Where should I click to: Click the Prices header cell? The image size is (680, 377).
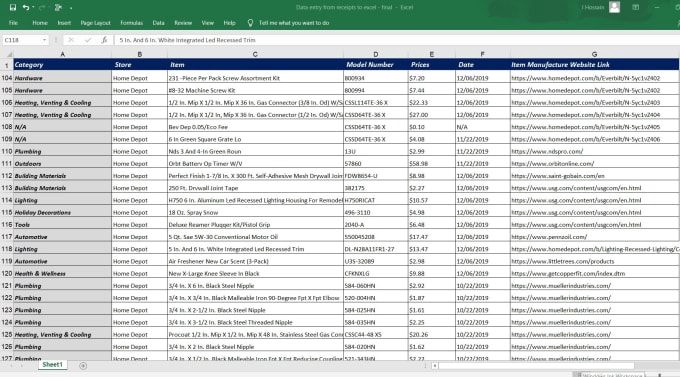[x=432, y=65]
